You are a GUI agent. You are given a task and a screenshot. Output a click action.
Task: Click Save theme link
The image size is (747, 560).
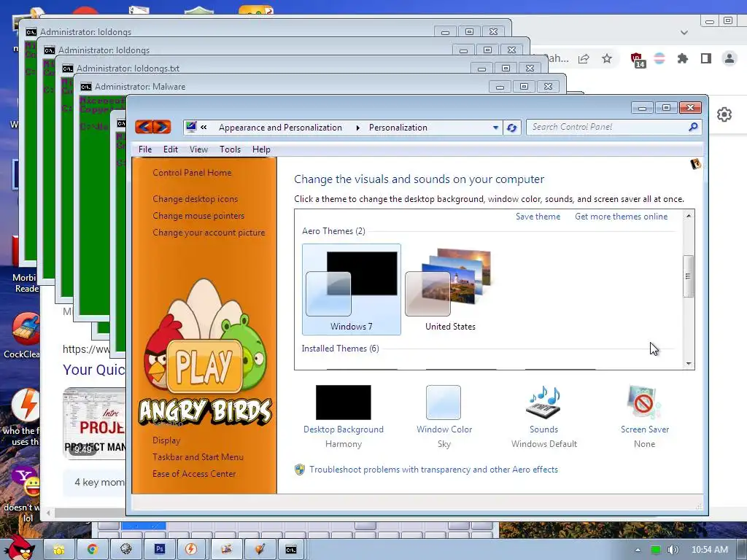pyautogui.click(x=538, y=217)
